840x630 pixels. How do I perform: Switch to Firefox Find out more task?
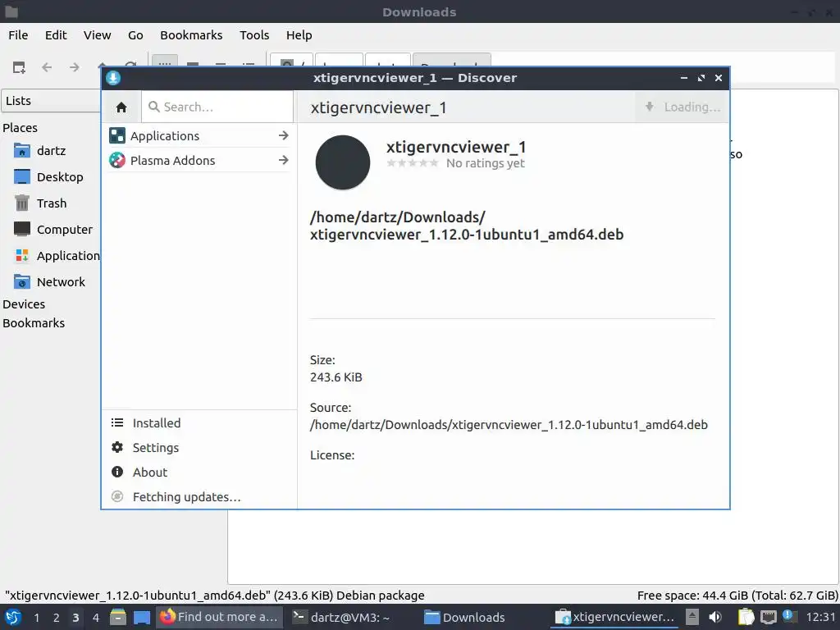point(219,617)
